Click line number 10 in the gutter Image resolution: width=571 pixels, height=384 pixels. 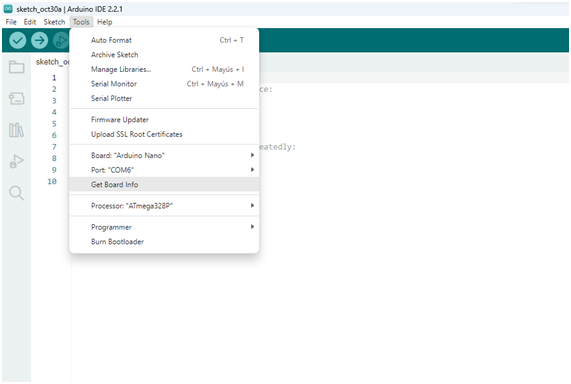tap(52, 181)
